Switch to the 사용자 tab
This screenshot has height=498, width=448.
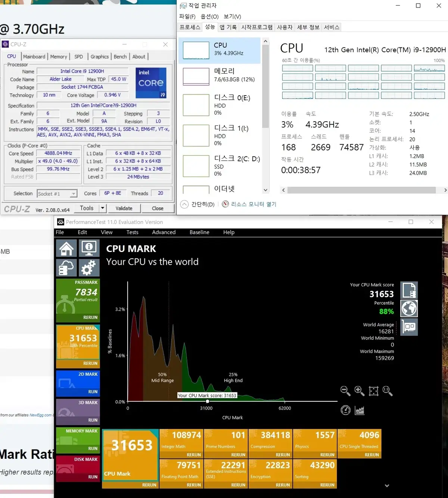pyautogui.click(x=285, y=27)
